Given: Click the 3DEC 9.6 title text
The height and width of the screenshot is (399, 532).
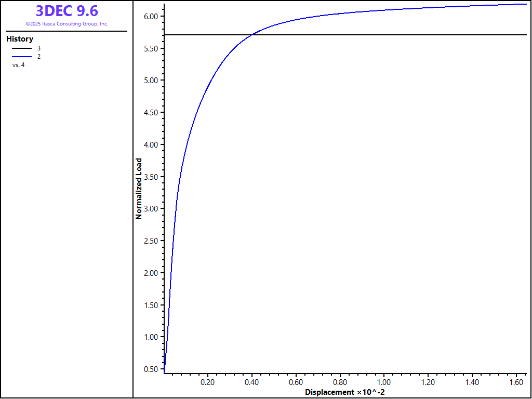Looking at the screenshot, I should [x=66, y=11].
